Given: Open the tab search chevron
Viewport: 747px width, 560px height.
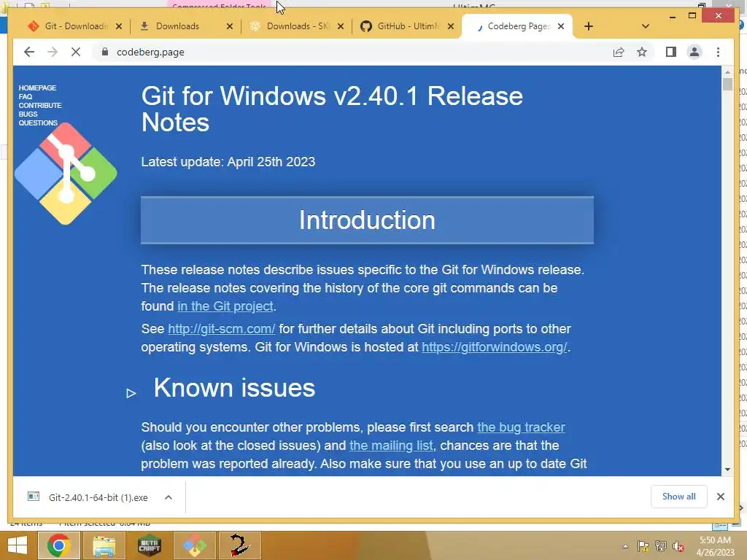Looking at the screenshot, I should click(646, 26).
